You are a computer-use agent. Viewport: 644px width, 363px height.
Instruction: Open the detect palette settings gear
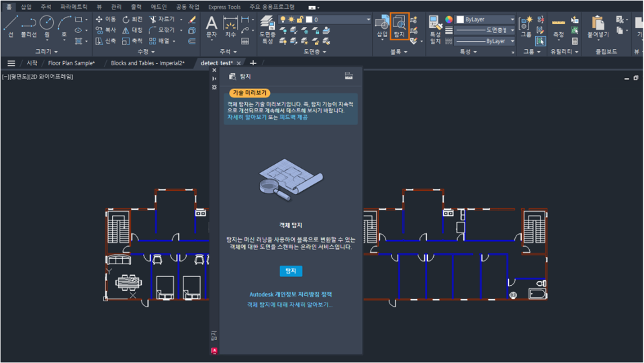(214, 87)
